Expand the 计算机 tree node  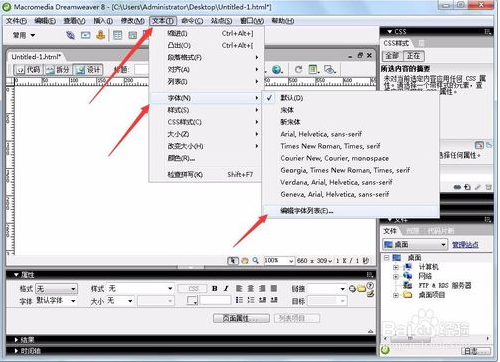396,267
